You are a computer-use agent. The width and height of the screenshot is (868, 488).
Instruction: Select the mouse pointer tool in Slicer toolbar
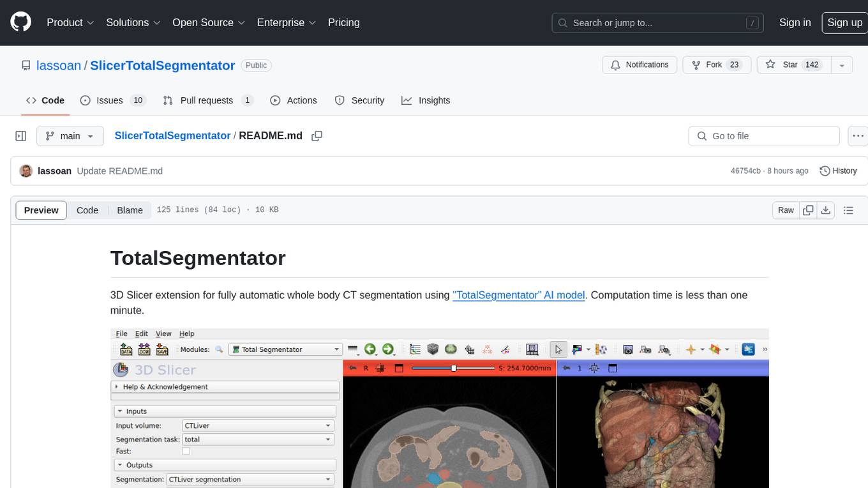pos(558,349)
